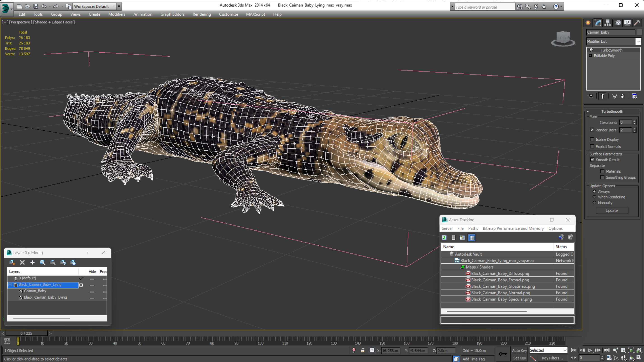Viewport: 644px width, 362px height.
Task: Click the Redo toolbar icon
Action: pos(56,6)
